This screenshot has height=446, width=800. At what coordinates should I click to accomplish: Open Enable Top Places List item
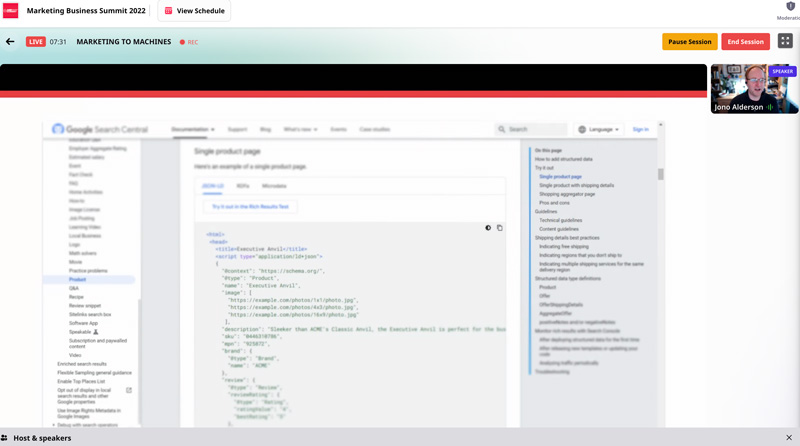tap(81, 381)
